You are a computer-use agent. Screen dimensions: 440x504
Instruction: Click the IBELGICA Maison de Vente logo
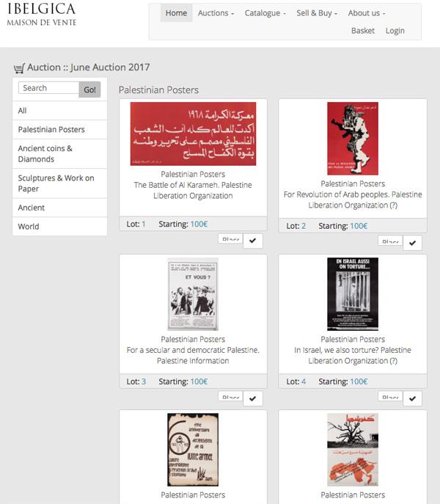42,14
